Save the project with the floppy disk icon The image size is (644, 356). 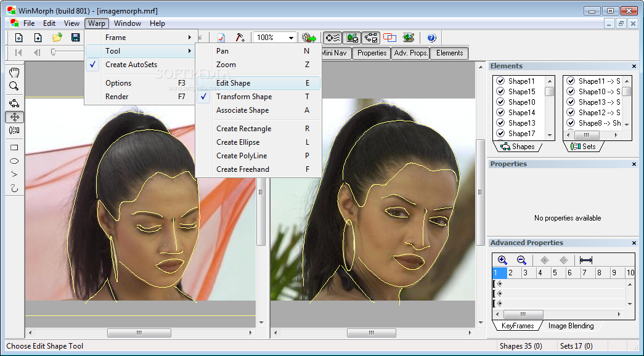pos(76,38)
